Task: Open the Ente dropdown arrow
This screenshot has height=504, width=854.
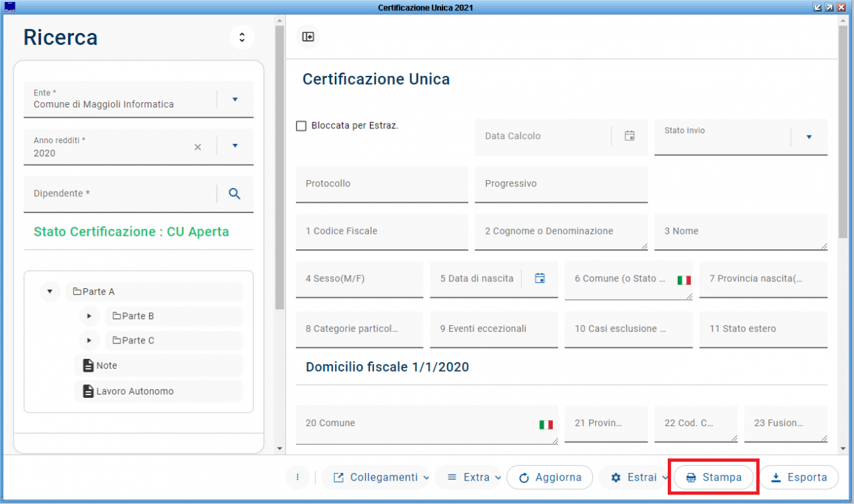Action: (x=235, y=99)
